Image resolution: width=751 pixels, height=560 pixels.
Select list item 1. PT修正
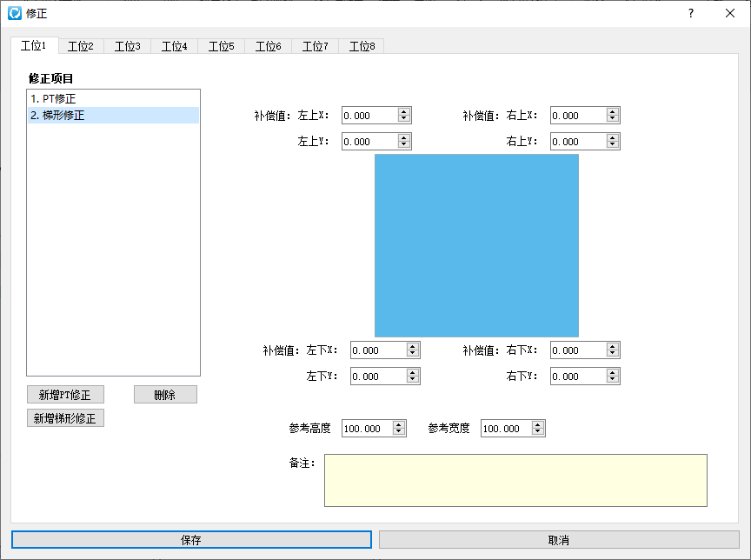coord(113,98)
